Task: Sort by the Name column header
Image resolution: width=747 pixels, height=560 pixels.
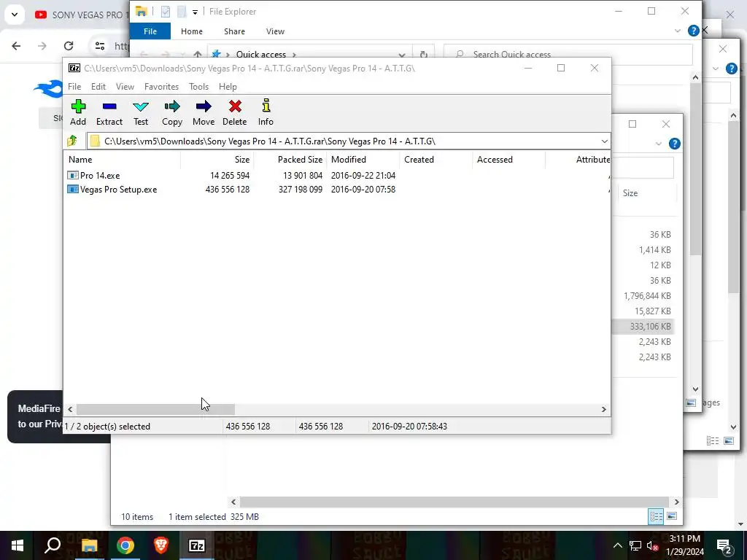Action: [122, 160]
